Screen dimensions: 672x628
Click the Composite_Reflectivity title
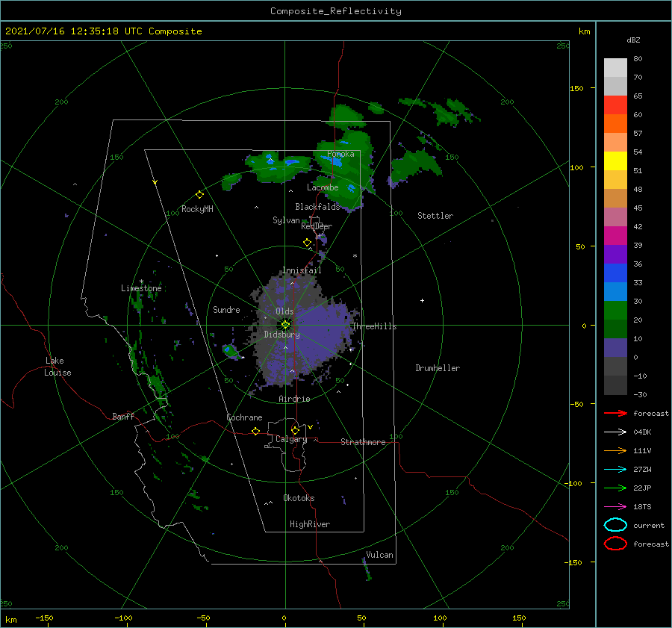point(336,11)
